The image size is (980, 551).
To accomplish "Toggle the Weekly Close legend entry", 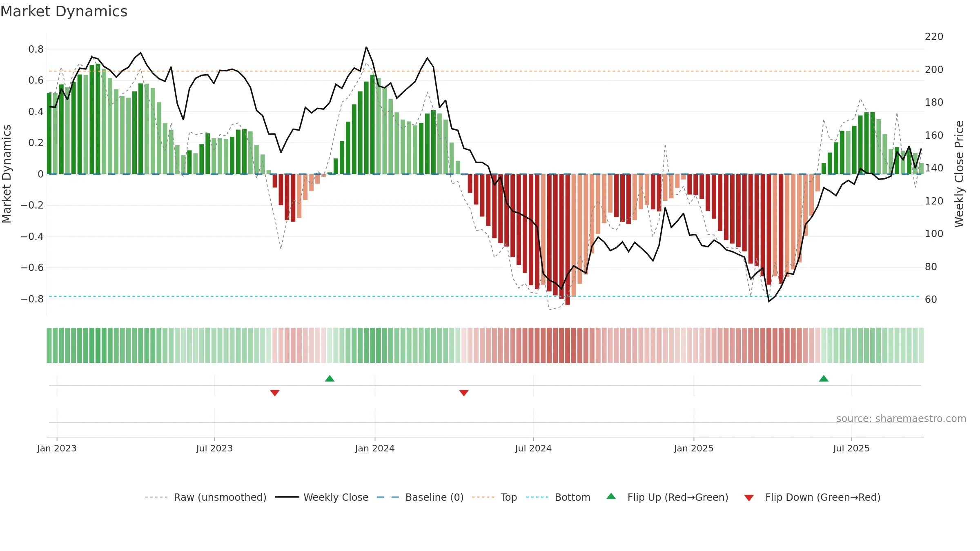I will (322, 497).
